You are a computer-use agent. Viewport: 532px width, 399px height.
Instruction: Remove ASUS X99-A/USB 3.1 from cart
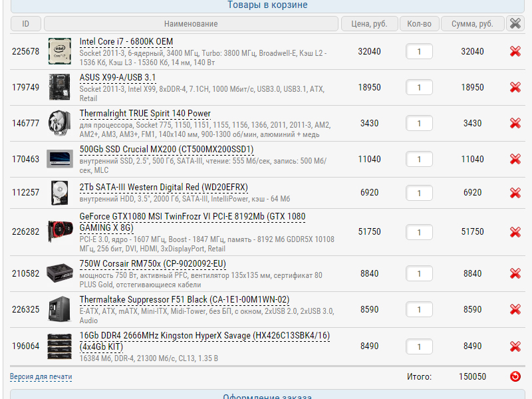coord(515,88)
